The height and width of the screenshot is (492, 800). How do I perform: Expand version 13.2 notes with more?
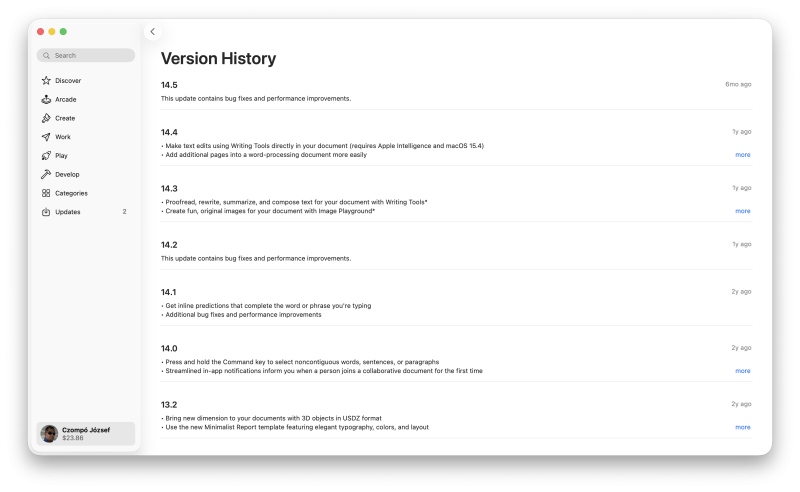tap(742, 427)
